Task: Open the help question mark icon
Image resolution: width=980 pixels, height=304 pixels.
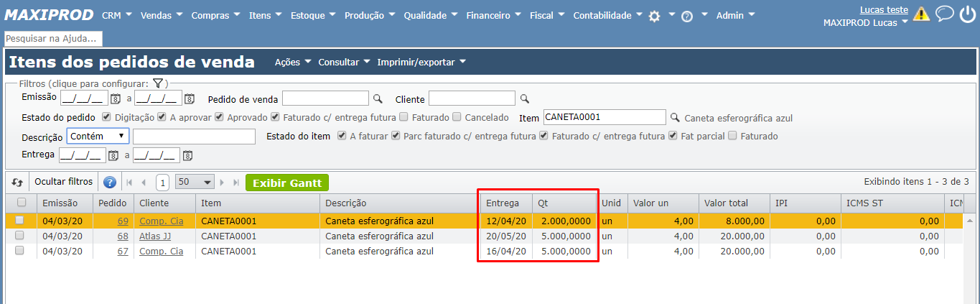Action: coord(687,16)
